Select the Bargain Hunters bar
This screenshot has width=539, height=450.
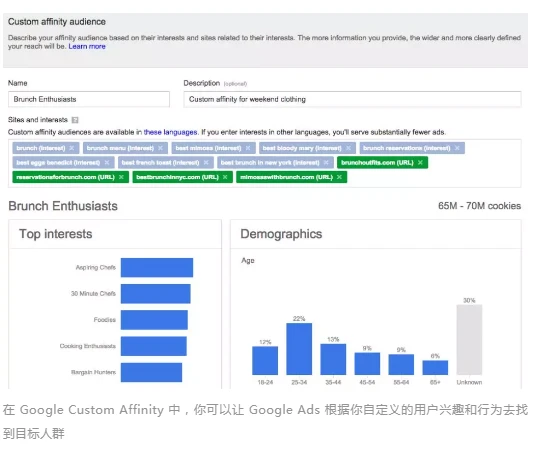[x=151, y=372]
